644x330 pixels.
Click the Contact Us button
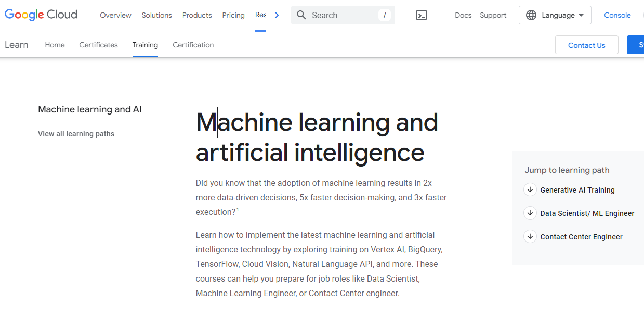point(586,45)
